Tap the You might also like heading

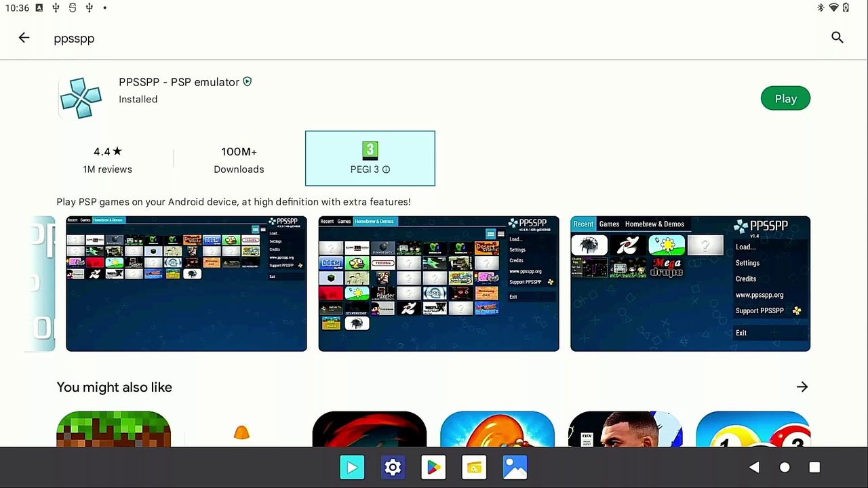(x=115, y=387)
